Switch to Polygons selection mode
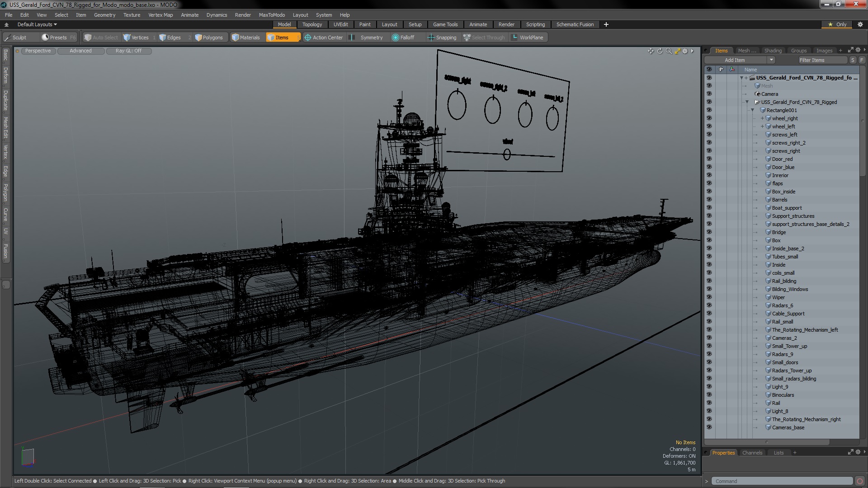The width and height of the screenshot is (868, 488). [x=209, y=38]
